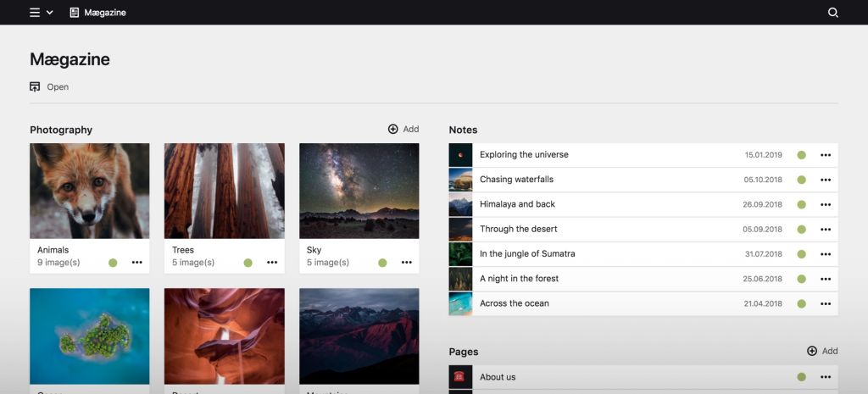The image size is (868, 394).
Task: Toggle status of Exploring the universe note
Action: click(x=801, y=155)
